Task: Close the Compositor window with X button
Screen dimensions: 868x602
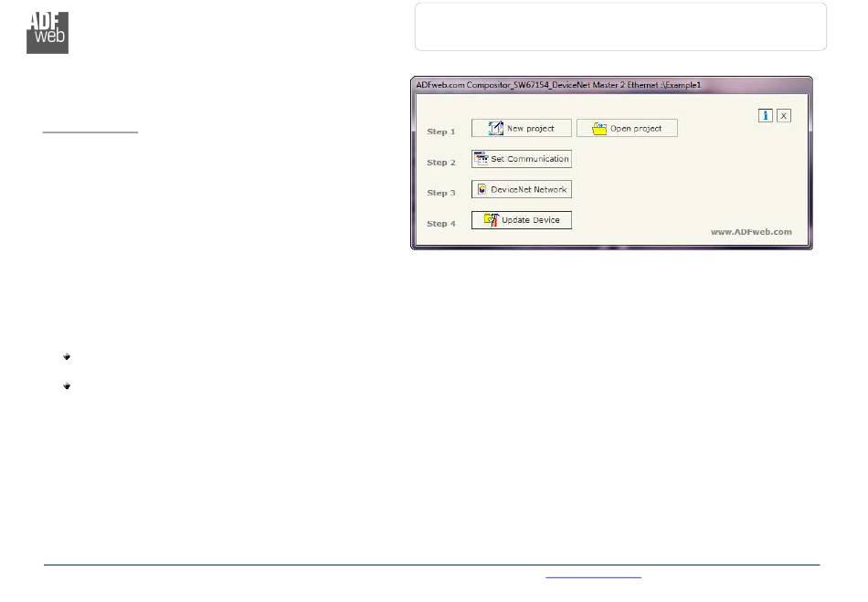Action: 784,116
